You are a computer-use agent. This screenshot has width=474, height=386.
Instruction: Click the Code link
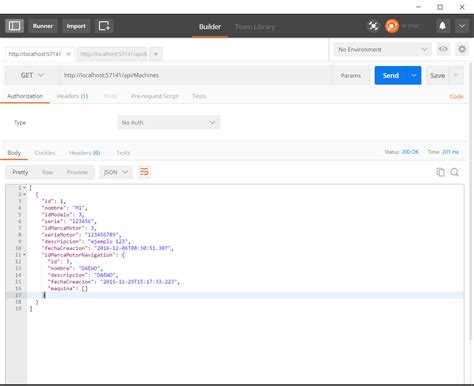coord(456,96)
